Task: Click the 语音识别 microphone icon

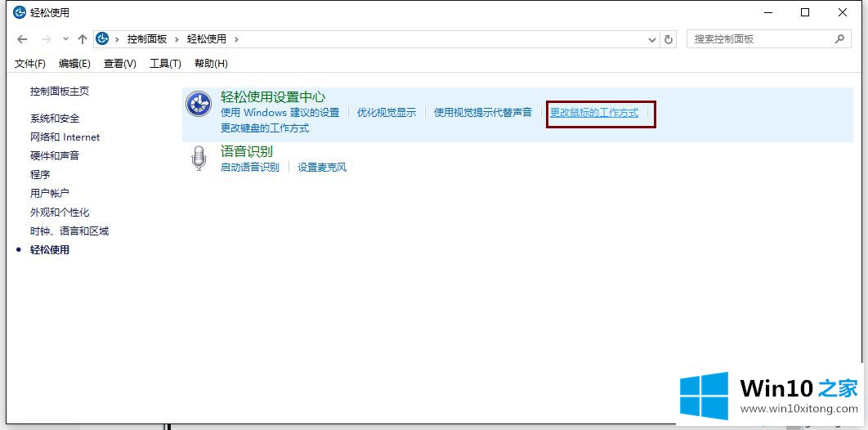Action: pos(198,159)
